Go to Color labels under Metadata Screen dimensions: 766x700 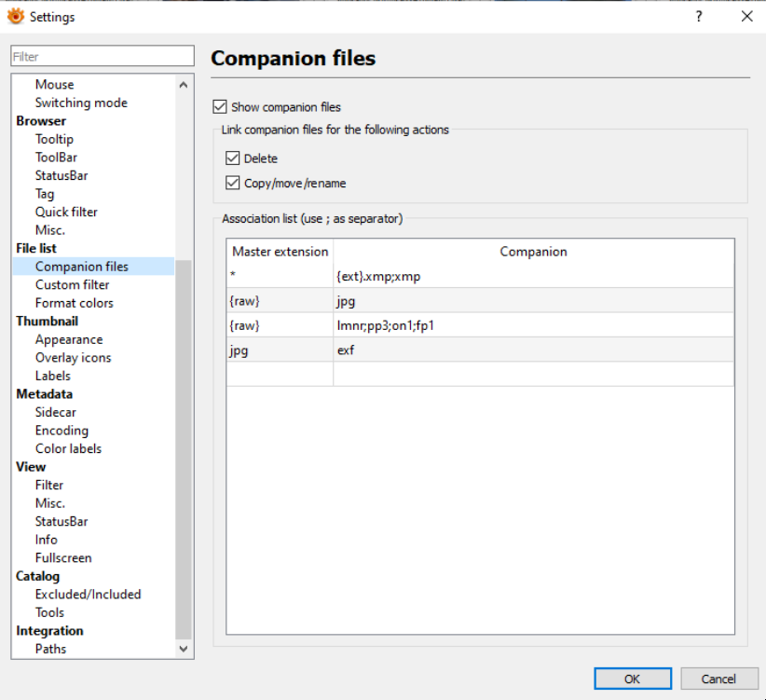(68, 448)
